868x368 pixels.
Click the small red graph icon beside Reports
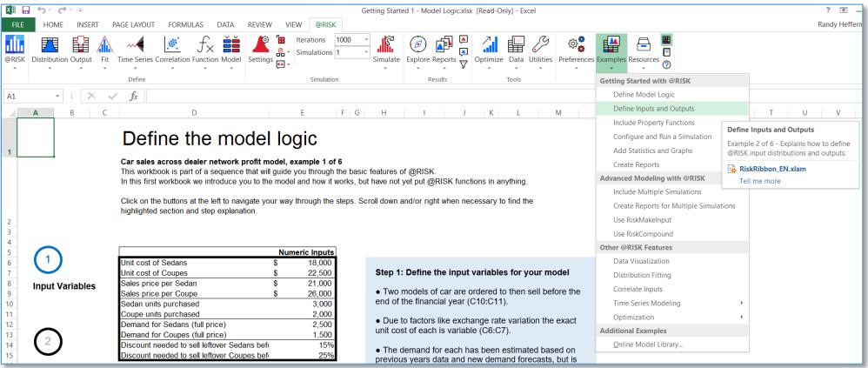pyautogui.click(x=464, y=39)
